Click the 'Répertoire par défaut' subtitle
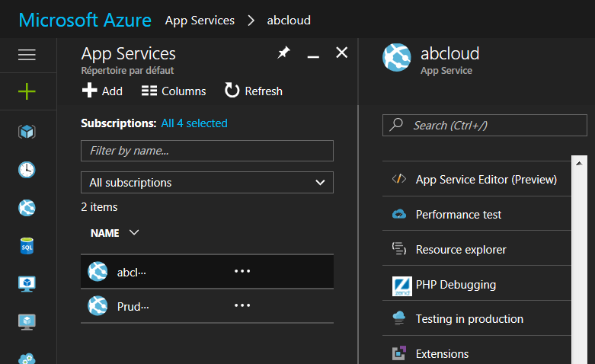Screen dimensions: 595x364 [127, 71]
